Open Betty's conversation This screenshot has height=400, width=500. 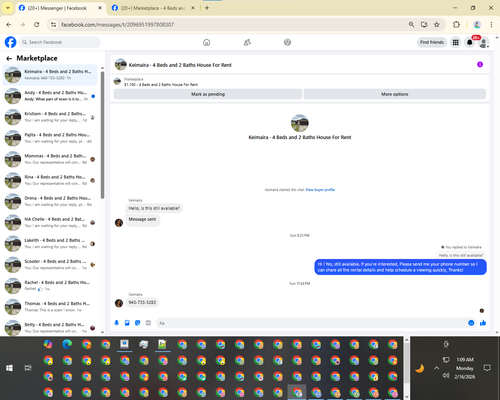(50, 328)
